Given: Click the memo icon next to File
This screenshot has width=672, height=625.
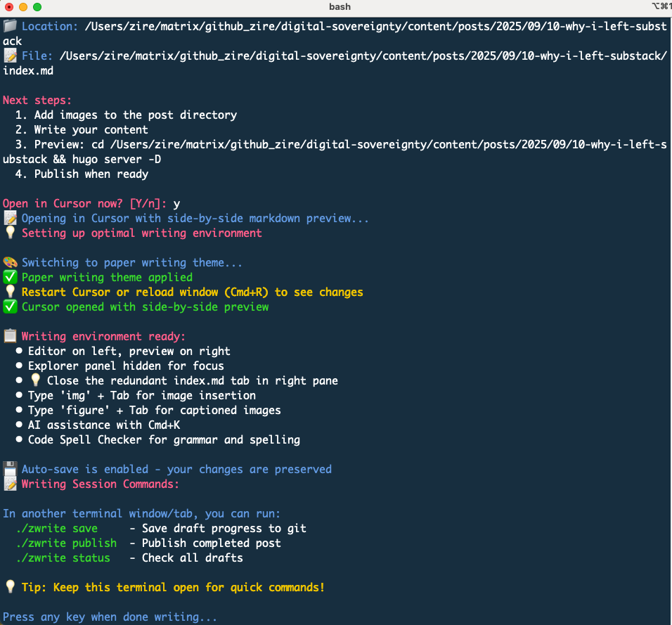Looking at the screenshot, I should [x=10, y=56].
